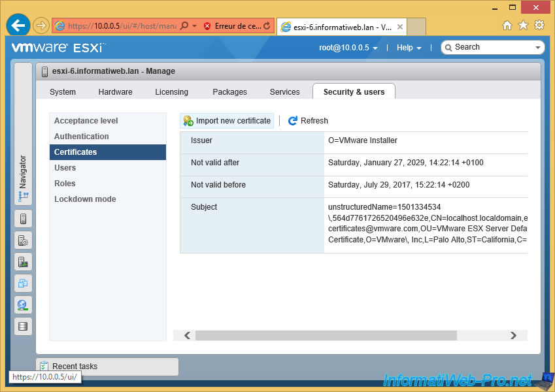The height and width of the screenshot is (392, 555).
Task: Switch to the Licensing tab
Action: click(172, 92)
